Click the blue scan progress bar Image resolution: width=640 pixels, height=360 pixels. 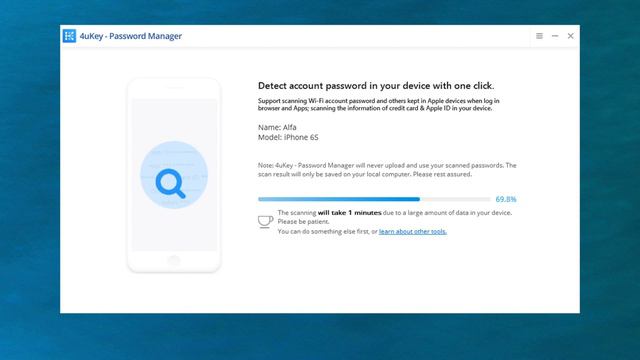point(374,199)
